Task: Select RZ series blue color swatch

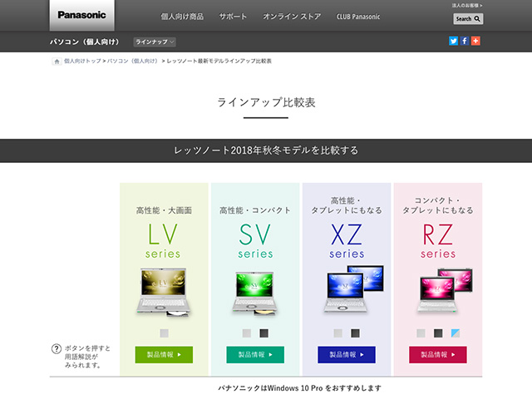Action: pyautogui.click(x=456, y=333)
